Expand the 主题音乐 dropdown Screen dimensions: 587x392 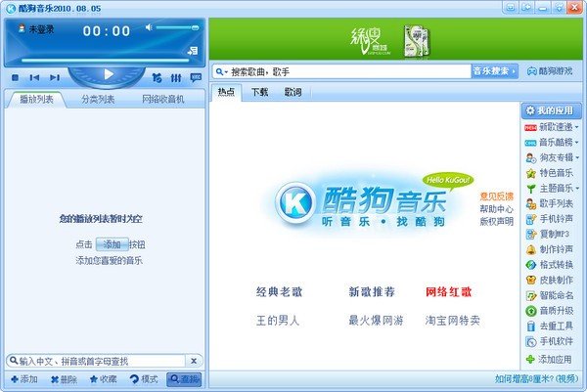pyautogui.click(x=577, y=188)
